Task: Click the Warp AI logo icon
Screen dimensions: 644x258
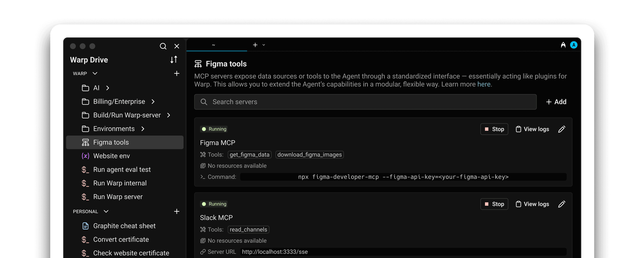Action: (563, 45)
